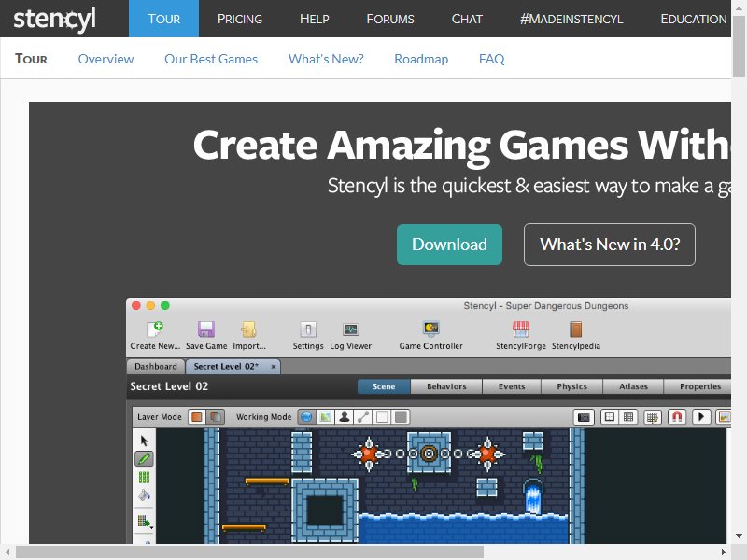Click the play button in scene toolbar
This screenshot has width=747, height=560.
(x=701, y=417)
